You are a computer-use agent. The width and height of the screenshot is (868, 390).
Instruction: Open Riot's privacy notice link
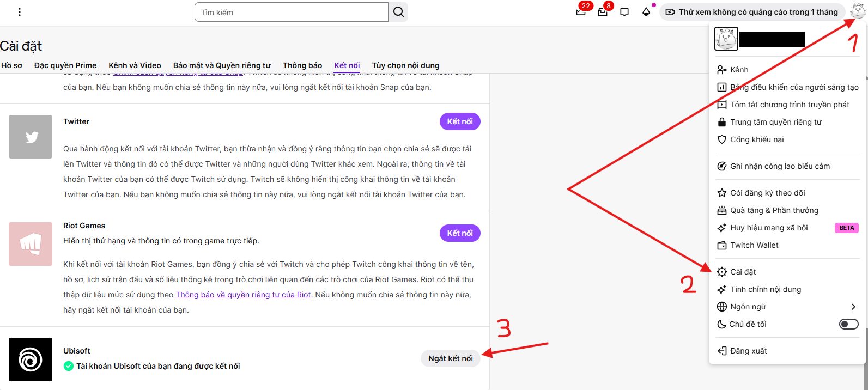pos(243,295)
